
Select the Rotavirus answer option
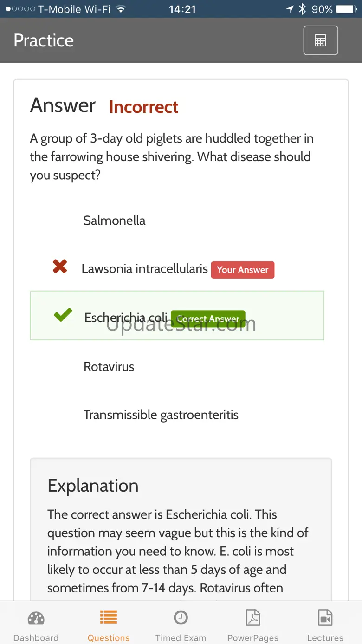tap(109, 366)
